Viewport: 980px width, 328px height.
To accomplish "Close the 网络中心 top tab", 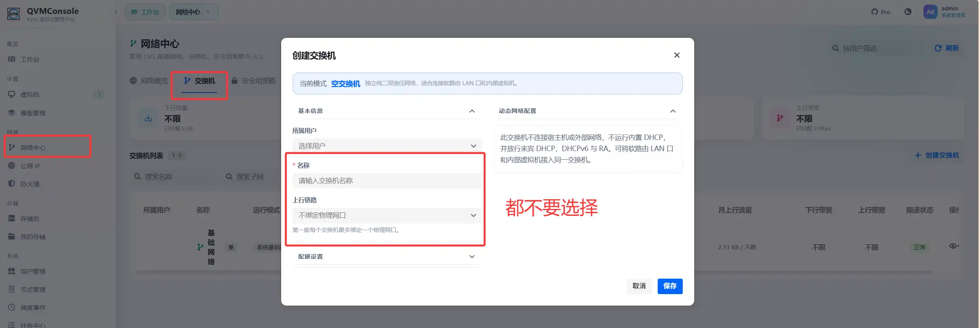I will pos(208,12).
